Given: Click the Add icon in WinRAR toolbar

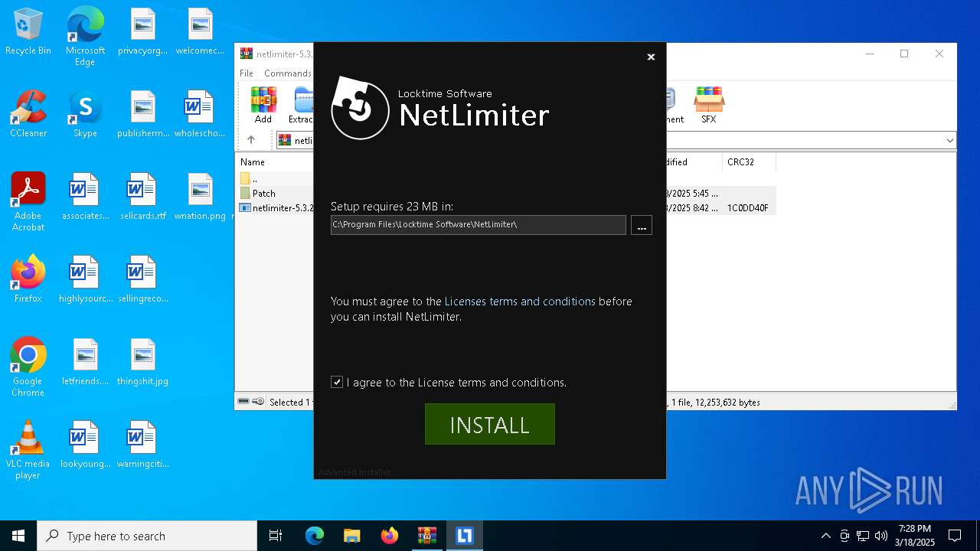Looking at the screenshot, I should click(263, 105).
